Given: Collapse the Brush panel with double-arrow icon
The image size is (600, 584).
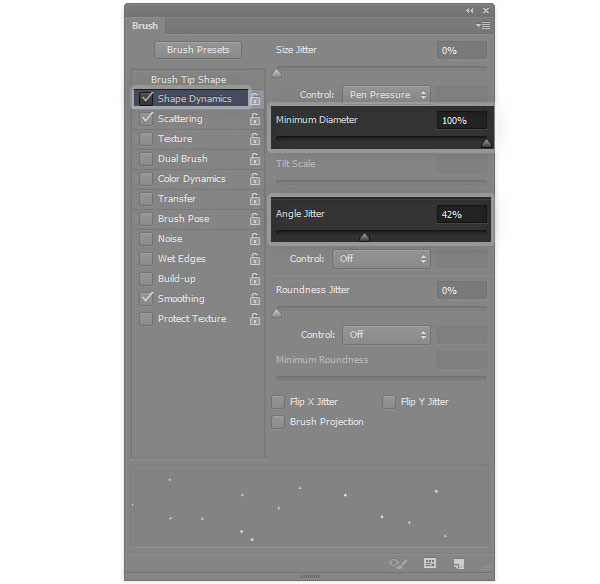Looking at the screenshot, I should [x=470, y=11].
